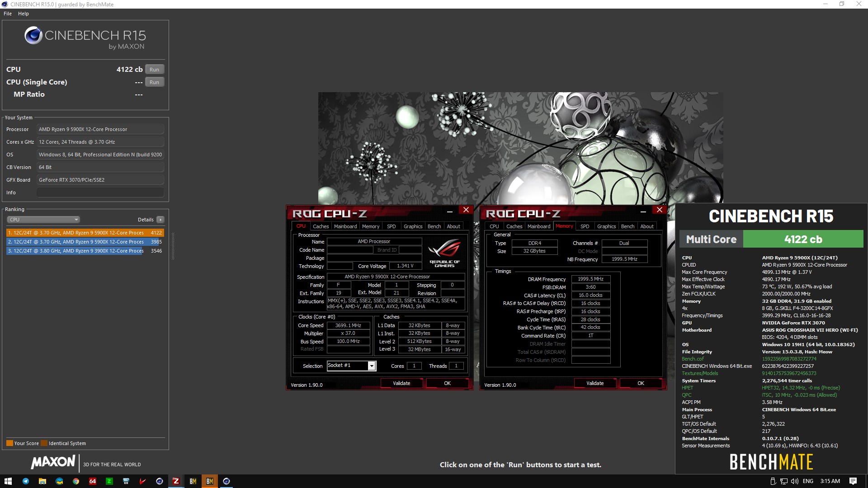The width and height of the screenshot is (868, 488).
Task: Click the Cinebench R15 logo sphere
Action: (x=33, y=35)
